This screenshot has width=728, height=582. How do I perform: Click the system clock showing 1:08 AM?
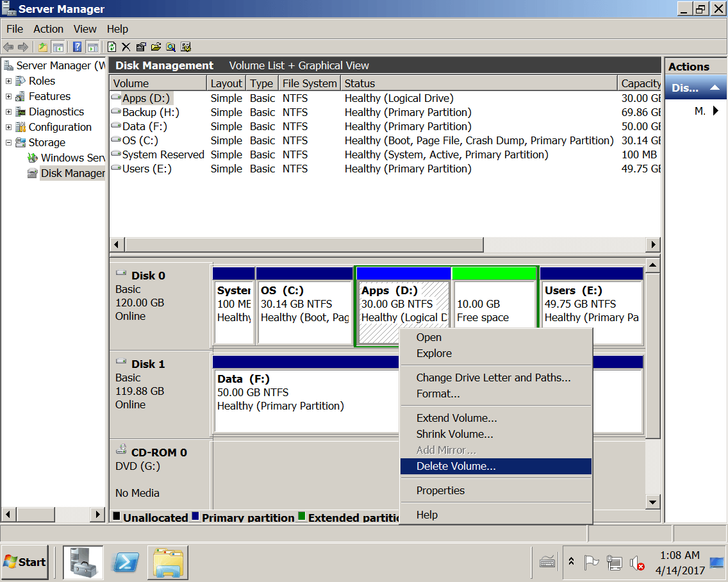click(x=680, y=556)
